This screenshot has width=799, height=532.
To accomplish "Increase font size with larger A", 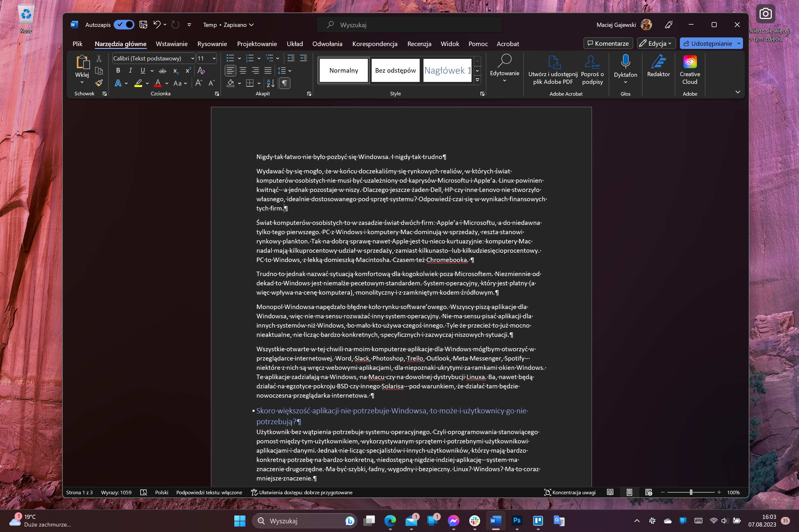I will click(x=199, y=83).
